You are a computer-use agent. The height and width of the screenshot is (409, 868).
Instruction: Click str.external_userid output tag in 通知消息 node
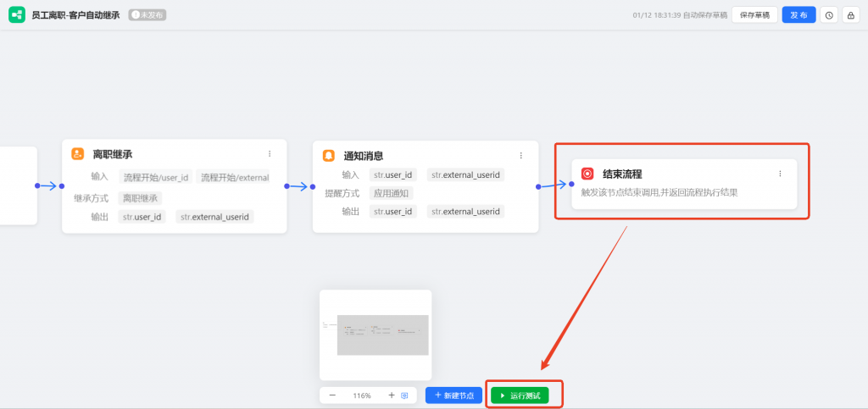pyautogui.click(x=465, y=211)
